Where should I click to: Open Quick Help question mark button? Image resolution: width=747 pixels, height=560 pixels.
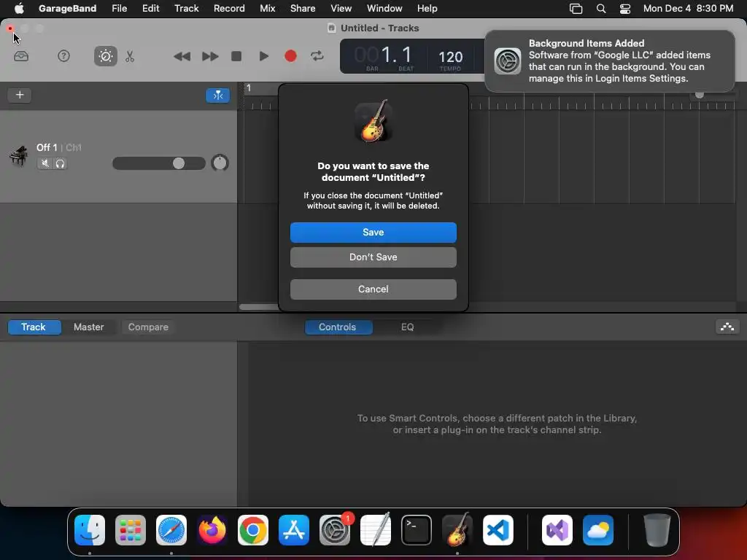[63, 56]
